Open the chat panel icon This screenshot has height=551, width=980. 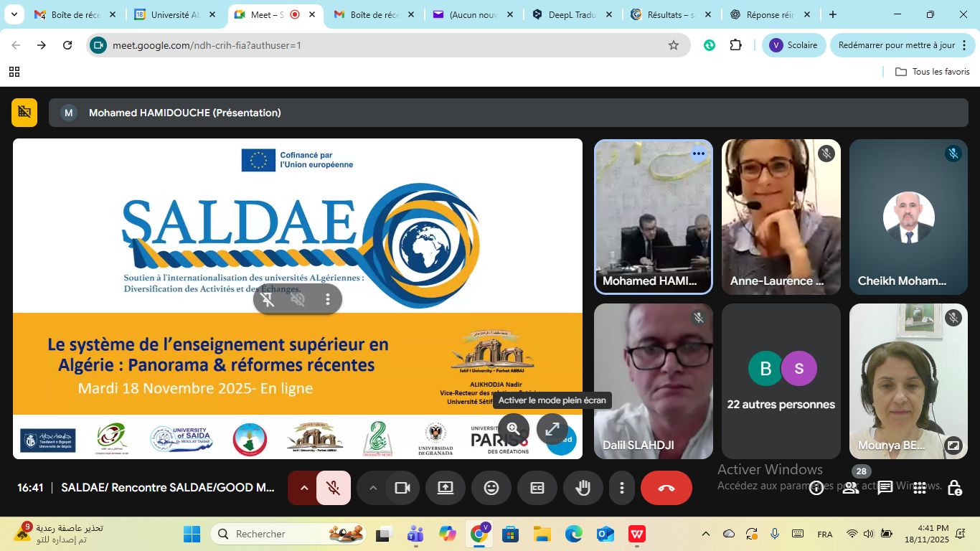coord(885,488)
